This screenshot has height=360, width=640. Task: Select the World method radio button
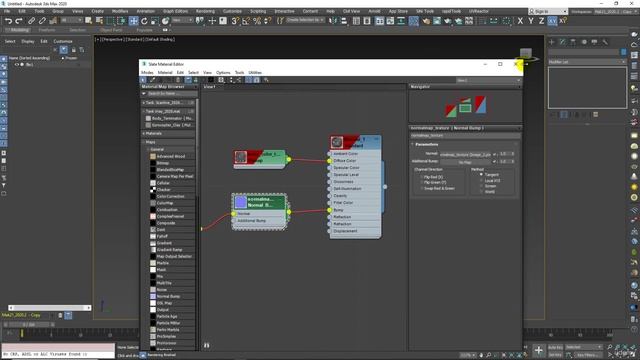482,191
